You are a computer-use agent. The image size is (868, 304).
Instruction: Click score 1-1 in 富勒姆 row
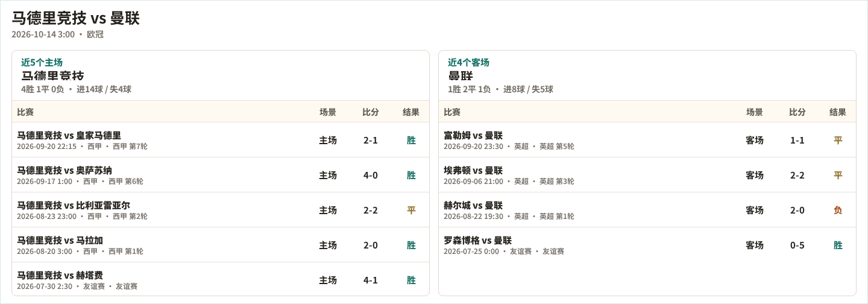(797, 140)
